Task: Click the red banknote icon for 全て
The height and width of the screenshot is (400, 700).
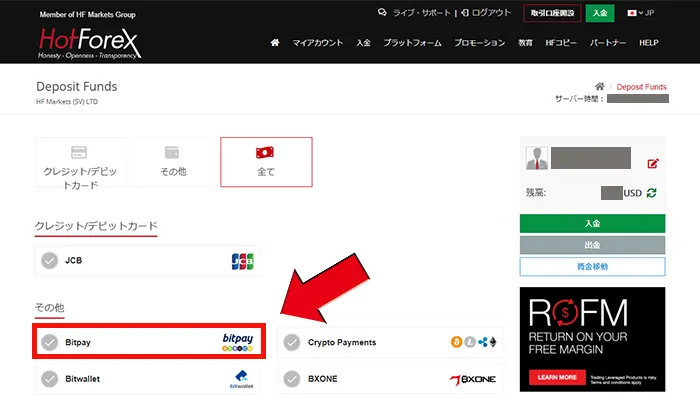Action: (x=265, y=152)
